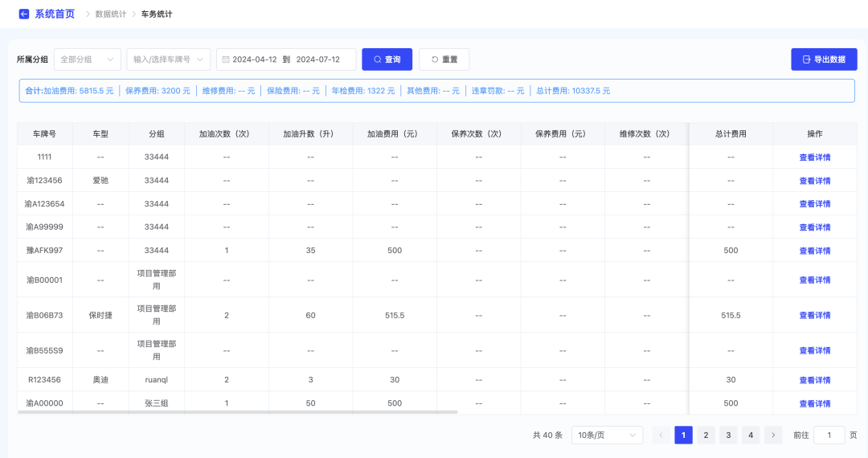Click 车务统计 breadcrumb item
The image size is (868, 458).
point(157,14)
